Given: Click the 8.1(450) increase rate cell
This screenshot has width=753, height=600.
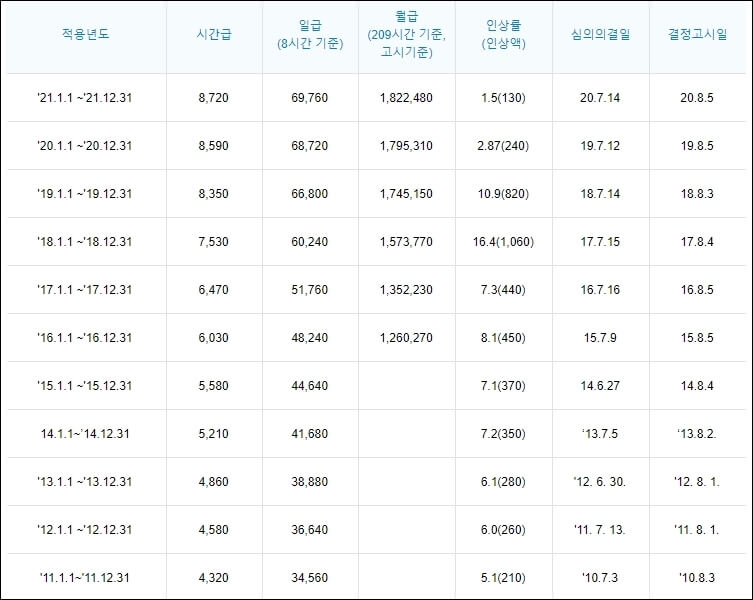Looking at the screenshot, I should coord(503,338).
